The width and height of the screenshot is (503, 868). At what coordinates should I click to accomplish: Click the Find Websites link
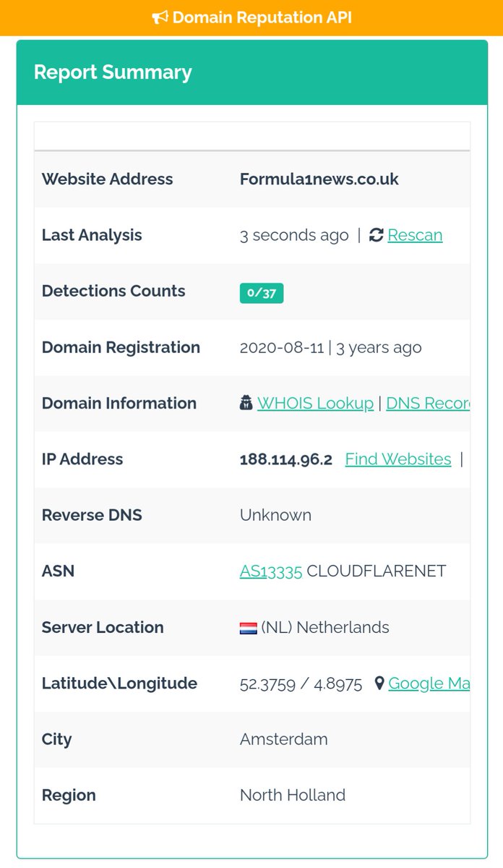click(398, 459)
